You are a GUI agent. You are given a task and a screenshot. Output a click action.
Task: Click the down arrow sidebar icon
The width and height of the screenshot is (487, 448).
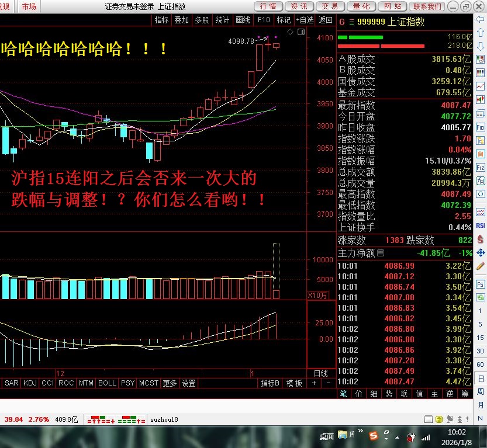(x=480, y=46)
